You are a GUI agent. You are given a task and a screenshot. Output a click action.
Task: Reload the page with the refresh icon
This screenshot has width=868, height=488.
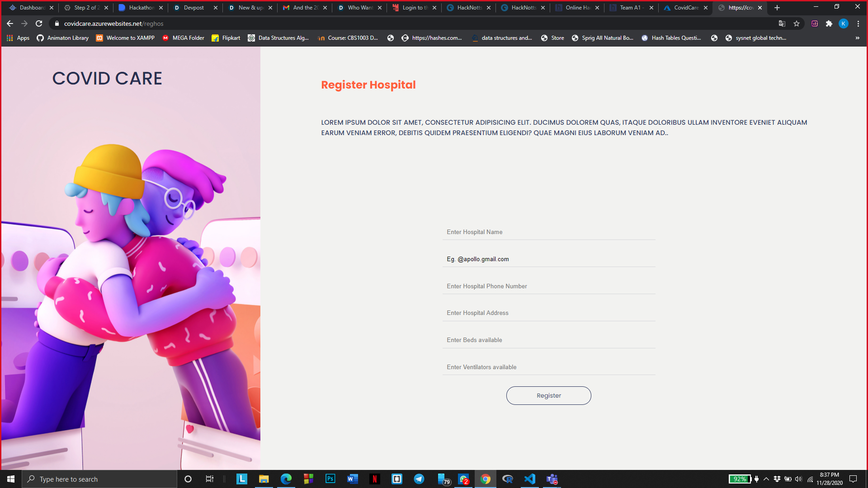pos(39,23)
